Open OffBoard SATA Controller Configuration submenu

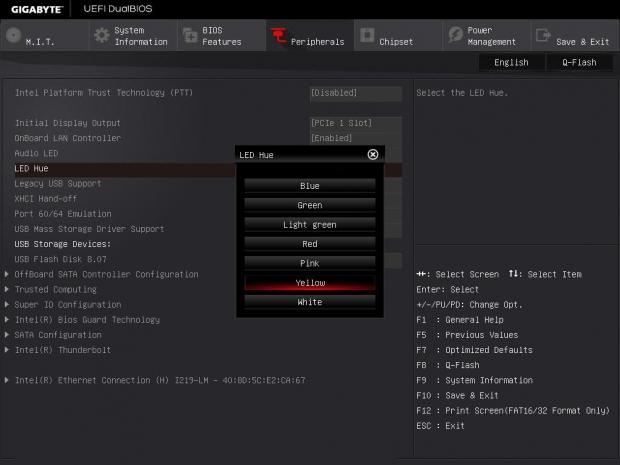[106, 274]
